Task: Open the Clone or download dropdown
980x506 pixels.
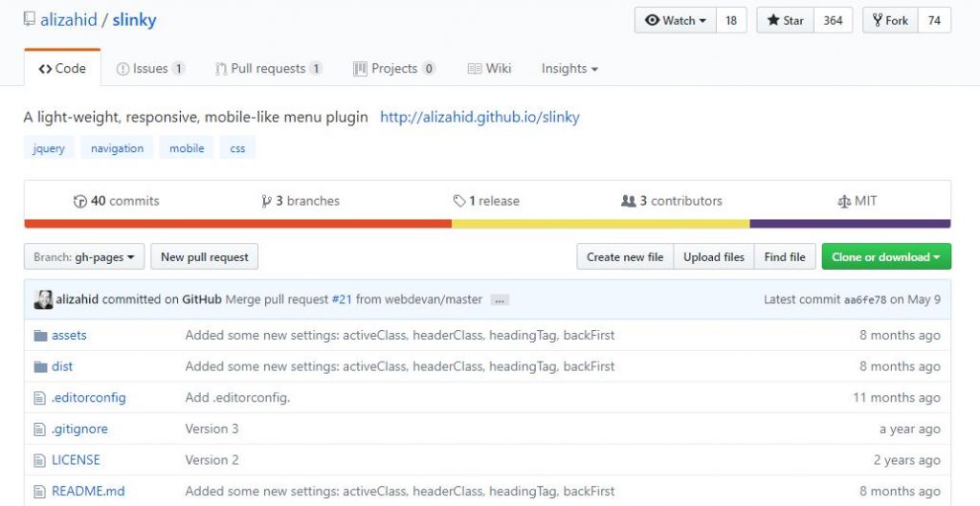Action: point(885,257)
